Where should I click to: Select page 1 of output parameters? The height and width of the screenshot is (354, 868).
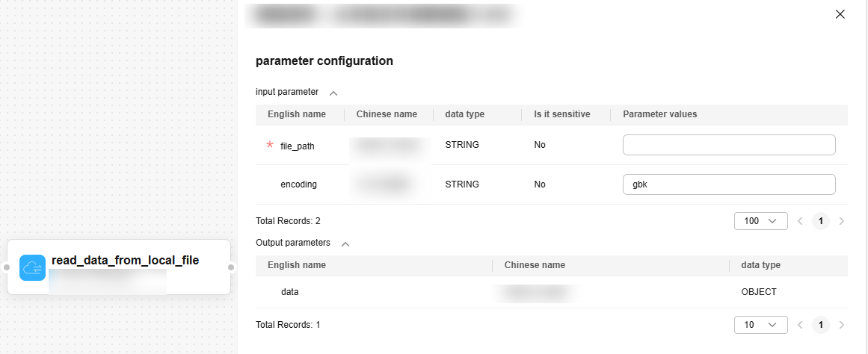(821, 325)
